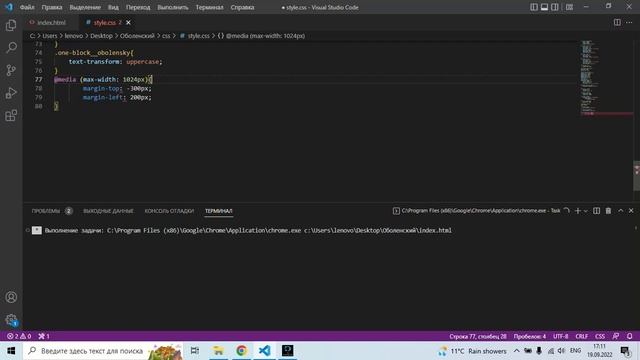Select the ТЕРМИНАЛ panel tab

coord(218,211)
